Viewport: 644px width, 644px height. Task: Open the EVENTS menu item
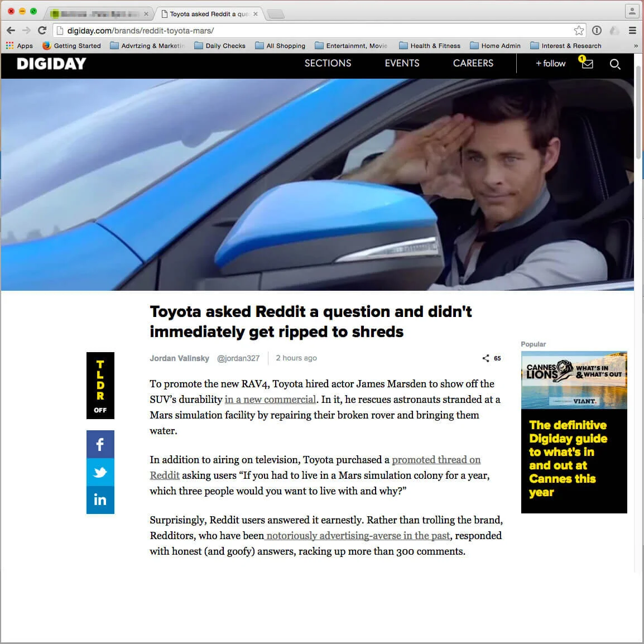[x=402, y=63]
